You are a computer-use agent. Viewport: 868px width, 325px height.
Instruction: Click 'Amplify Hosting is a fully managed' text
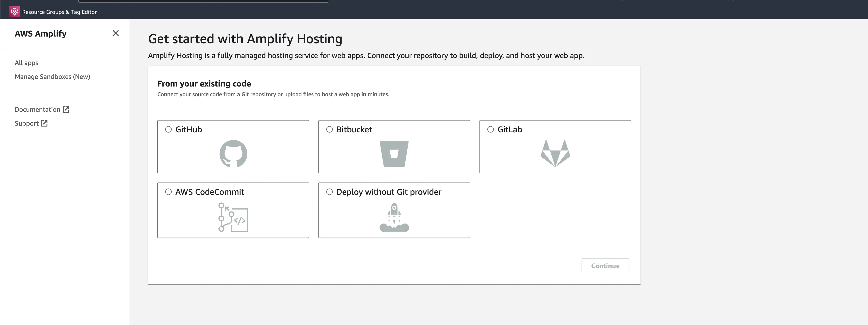pyautogui.click(x=366, y=56)
